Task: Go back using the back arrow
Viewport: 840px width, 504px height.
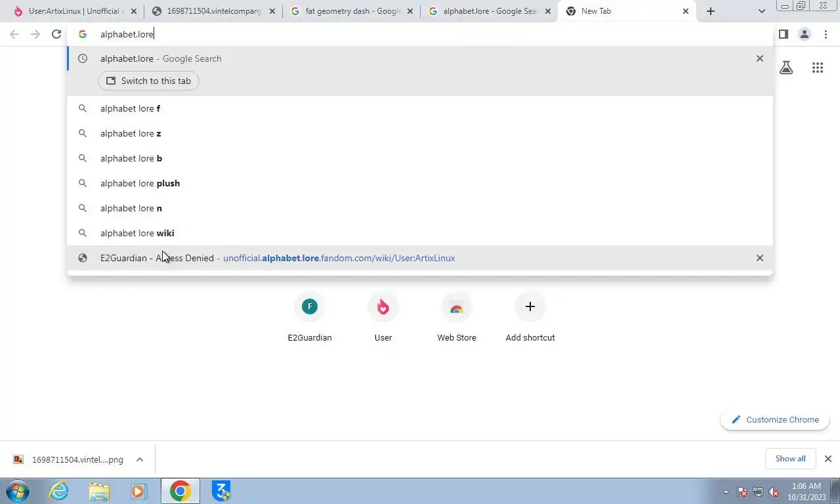Action: tap(14, 34)
